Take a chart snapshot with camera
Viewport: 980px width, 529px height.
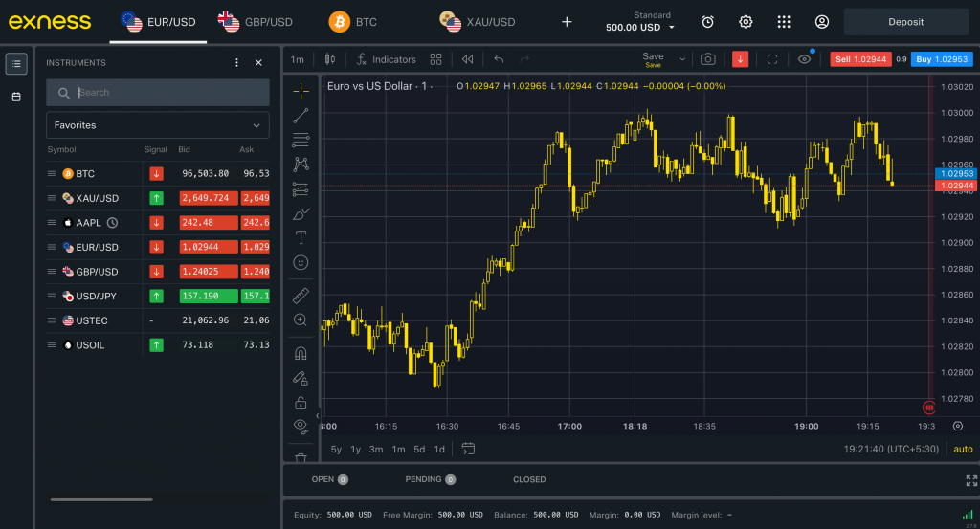[x=707, y=59]
